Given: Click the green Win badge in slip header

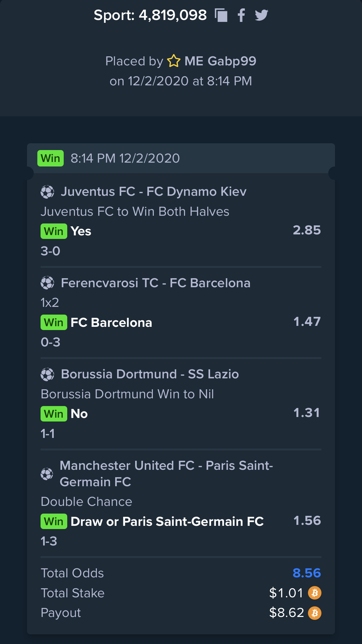Looking at the screenshot, I should pyautogui.click(x=51, y=158).
